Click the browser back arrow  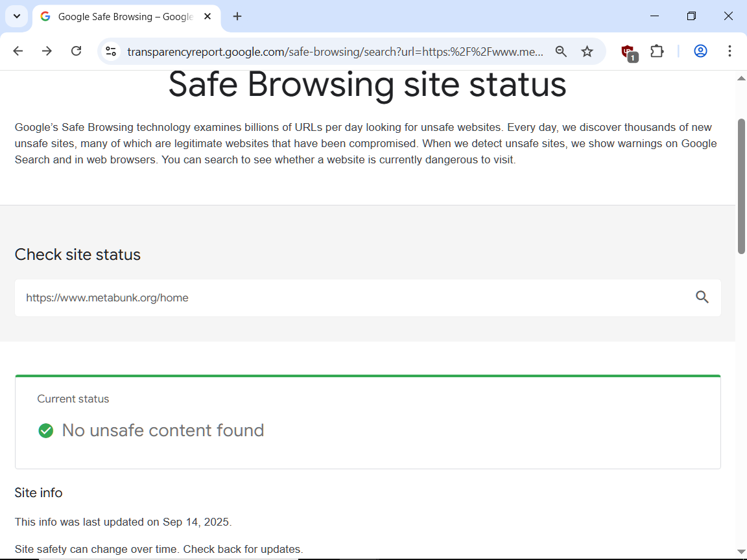(x=18, y=51)
